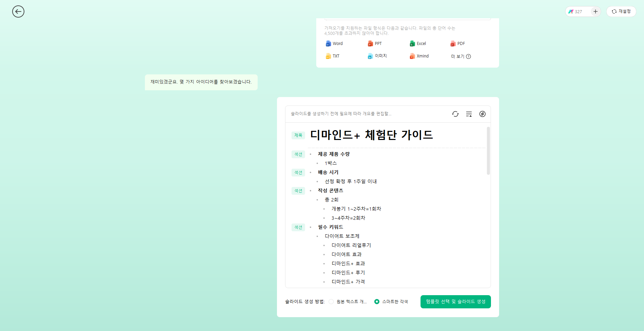Viewport: 644px width, 331px height.
Task: Go back using the circled arrow icon
Action: click(x=18, y=11)
